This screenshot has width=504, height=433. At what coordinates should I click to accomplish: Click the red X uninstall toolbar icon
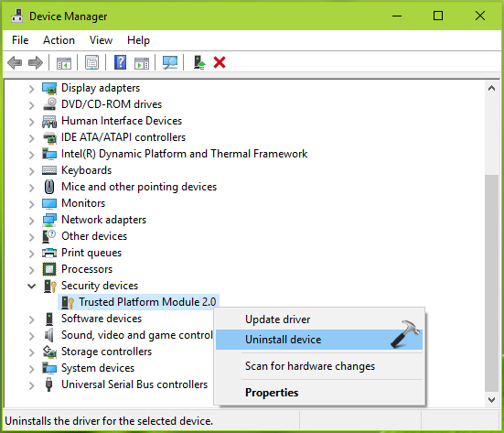[220, 62]
